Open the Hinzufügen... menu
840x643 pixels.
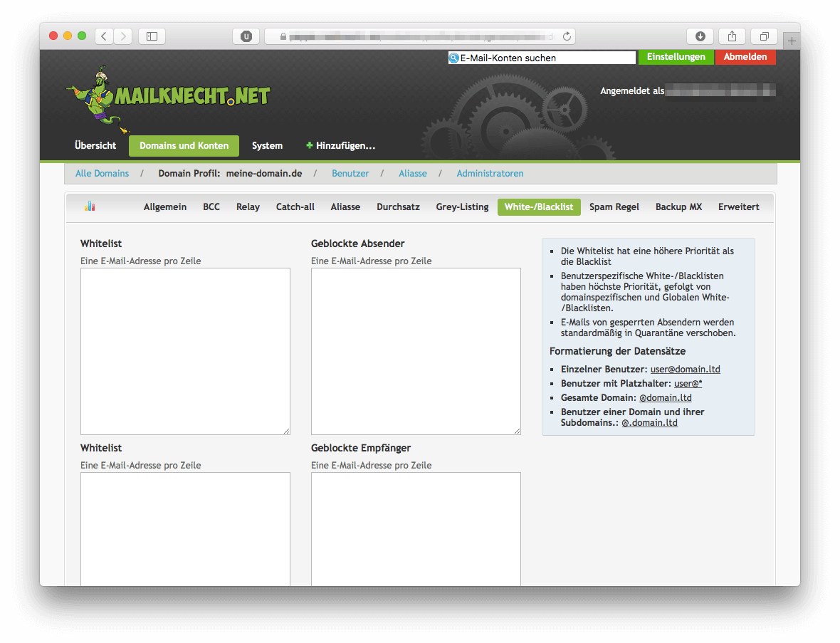340,145
